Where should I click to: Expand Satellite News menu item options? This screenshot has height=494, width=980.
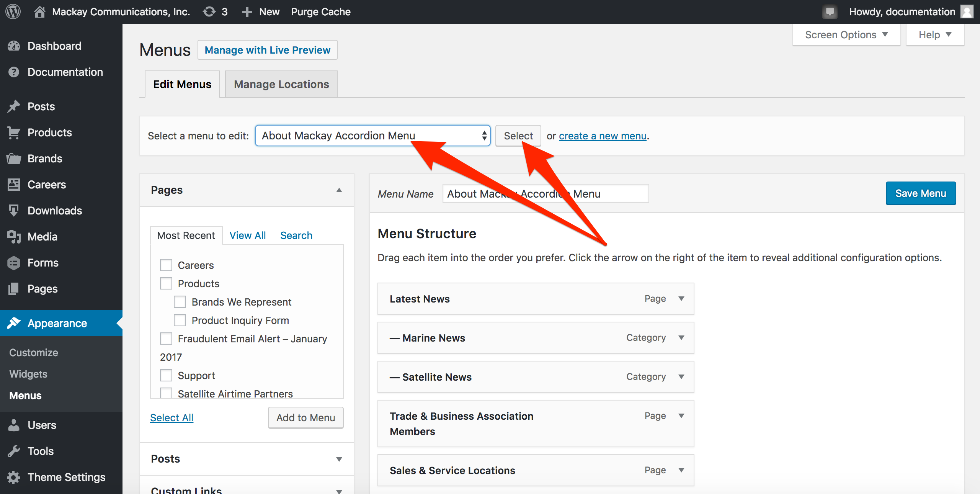click(681, 377)
